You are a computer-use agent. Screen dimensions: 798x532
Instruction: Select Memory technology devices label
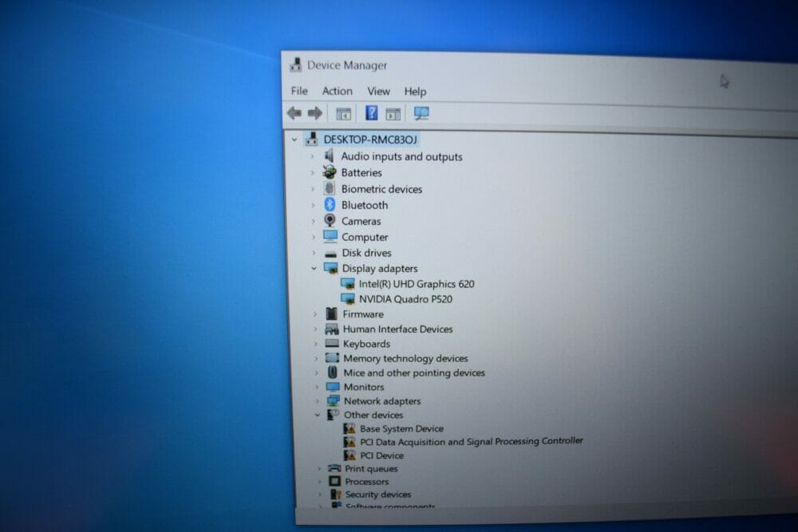tap(405, 359)
